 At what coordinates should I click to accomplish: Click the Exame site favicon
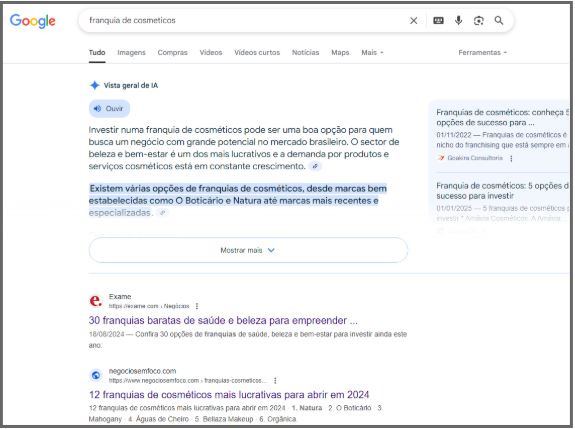click(96, 301)
